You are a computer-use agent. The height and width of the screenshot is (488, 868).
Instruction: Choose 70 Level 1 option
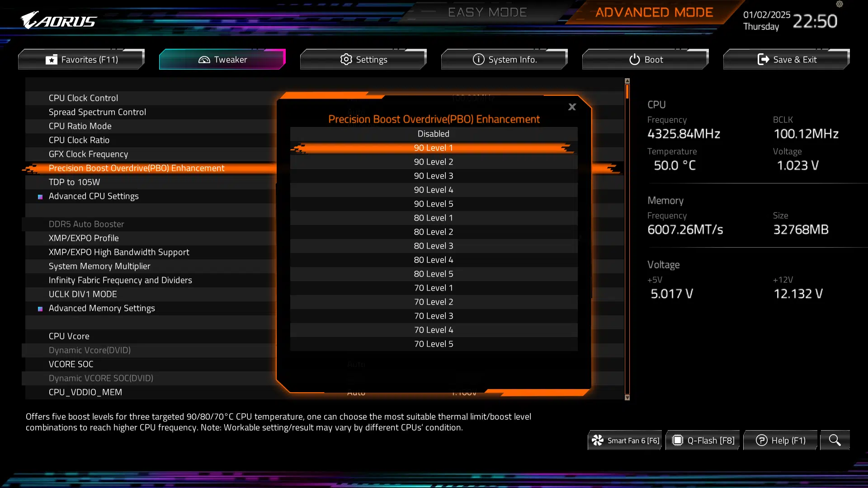tap(434, 288)
